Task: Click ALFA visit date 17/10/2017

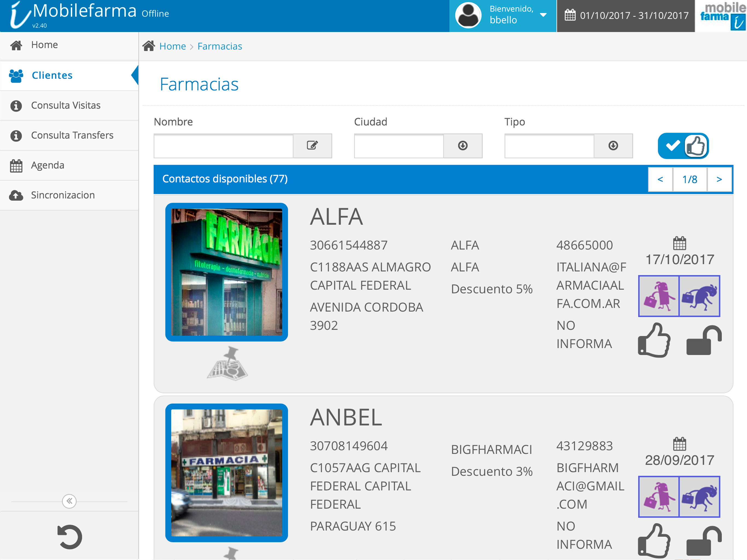Action: (679, 259)
